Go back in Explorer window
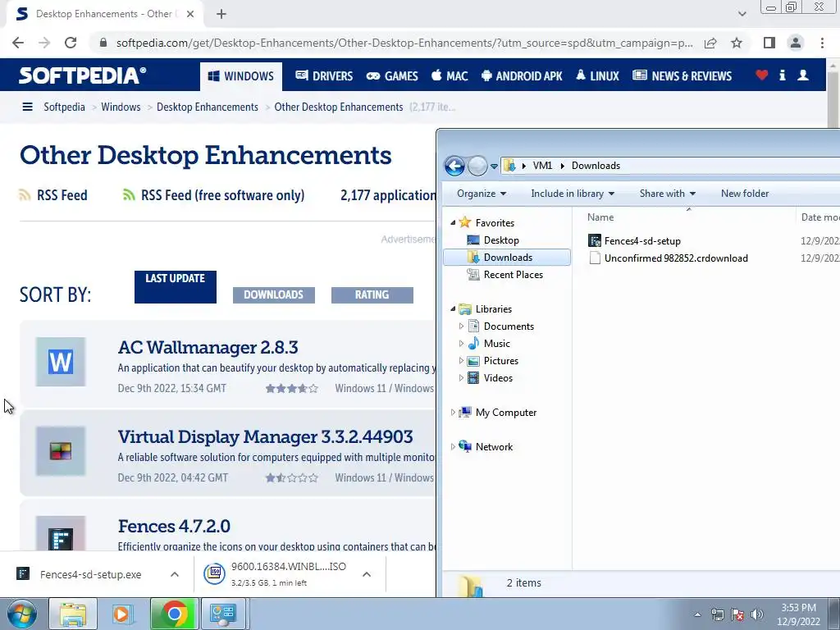840x630 pixels. pos(454,166)
